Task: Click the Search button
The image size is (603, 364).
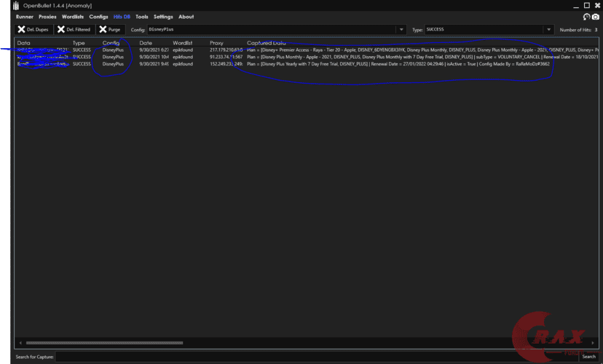Action: click(x=588, y=357)
